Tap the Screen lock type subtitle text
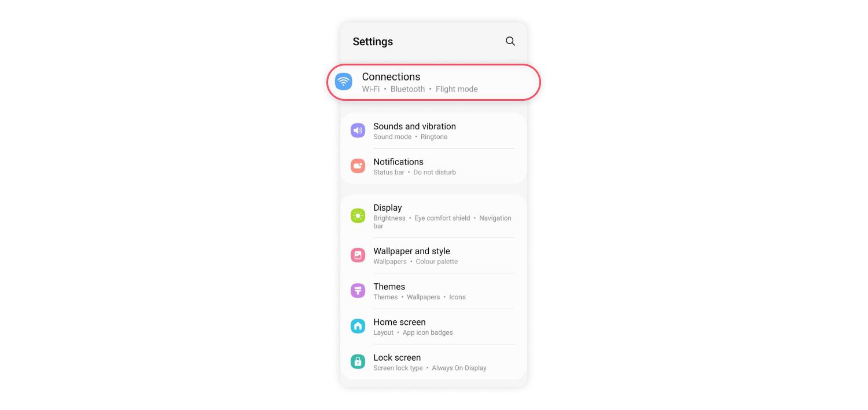Viewport: 868px width, 410px height. [x=398, y=368]
